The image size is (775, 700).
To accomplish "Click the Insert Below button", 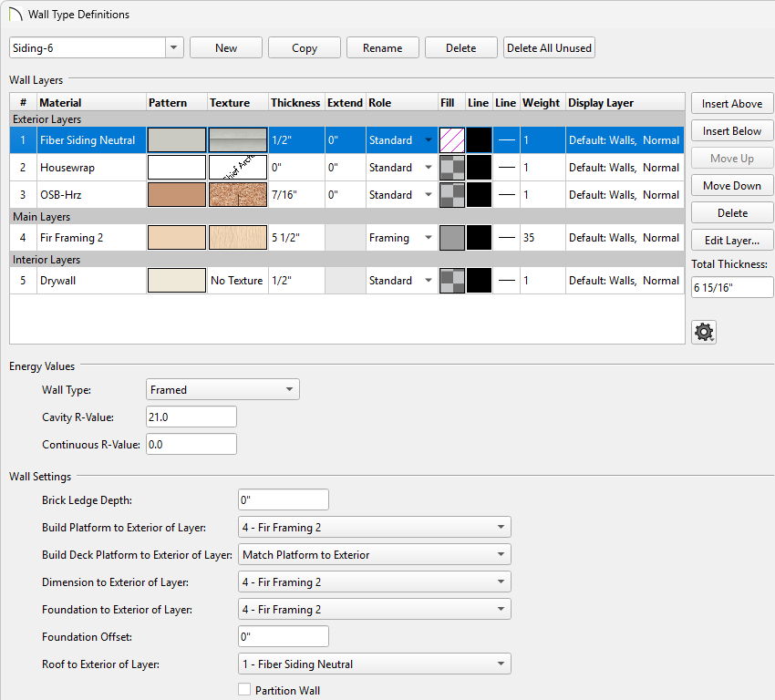I will pos(732,131).
